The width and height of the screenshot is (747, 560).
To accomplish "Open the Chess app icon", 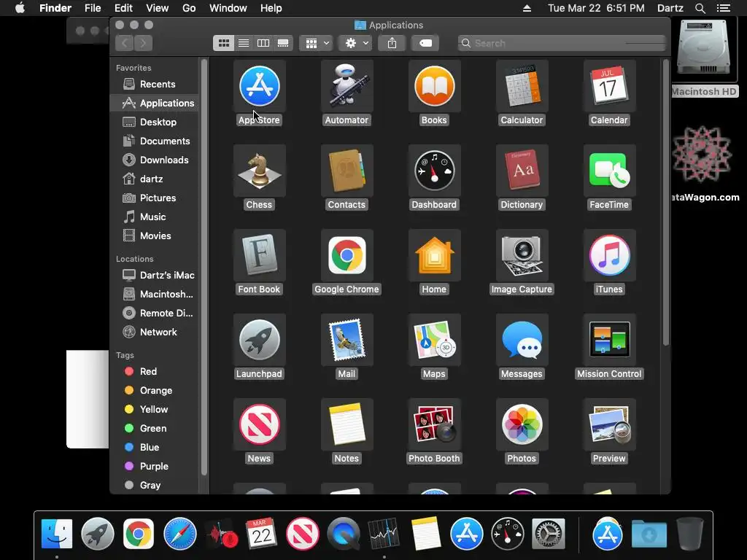I will click(259, 171).
